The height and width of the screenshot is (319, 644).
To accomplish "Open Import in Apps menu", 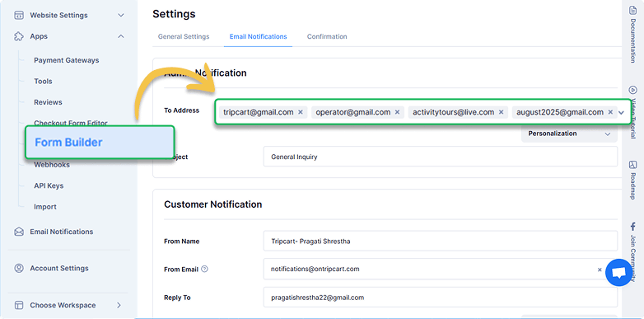I will point(45,207).
